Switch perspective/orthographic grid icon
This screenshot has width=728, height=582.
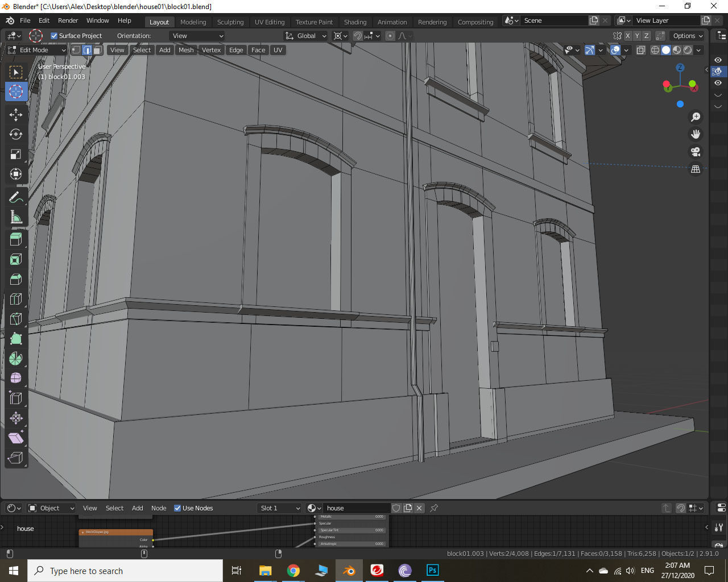tap(696, 169)
